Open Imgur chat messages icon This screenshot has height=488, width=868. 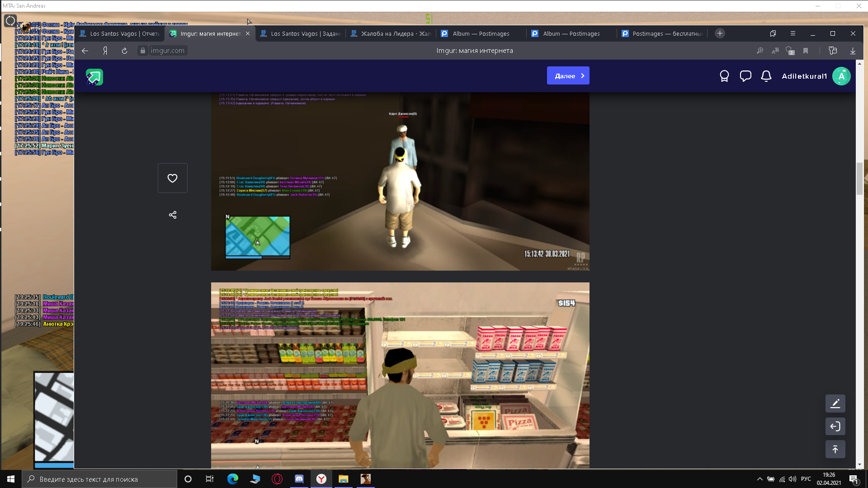coord(745,76)
